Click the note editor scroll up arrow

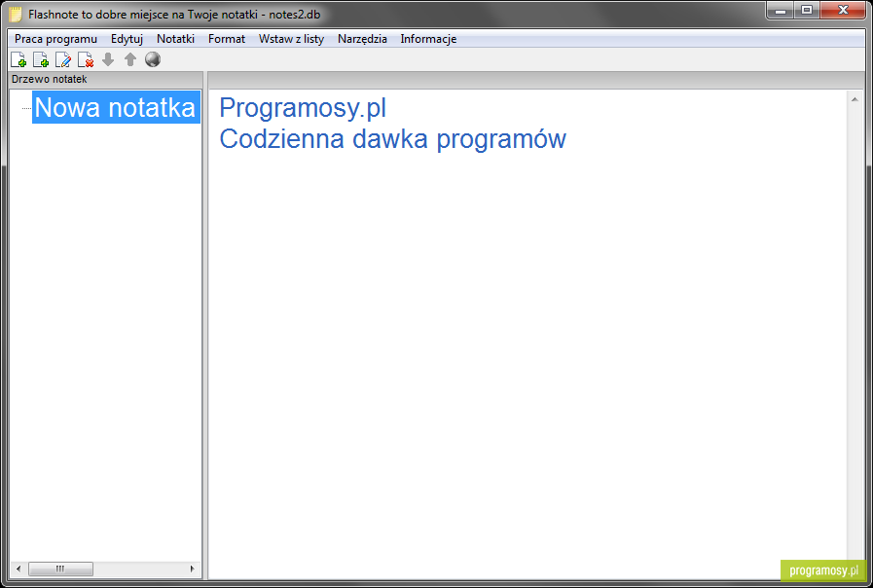(855, 99)
